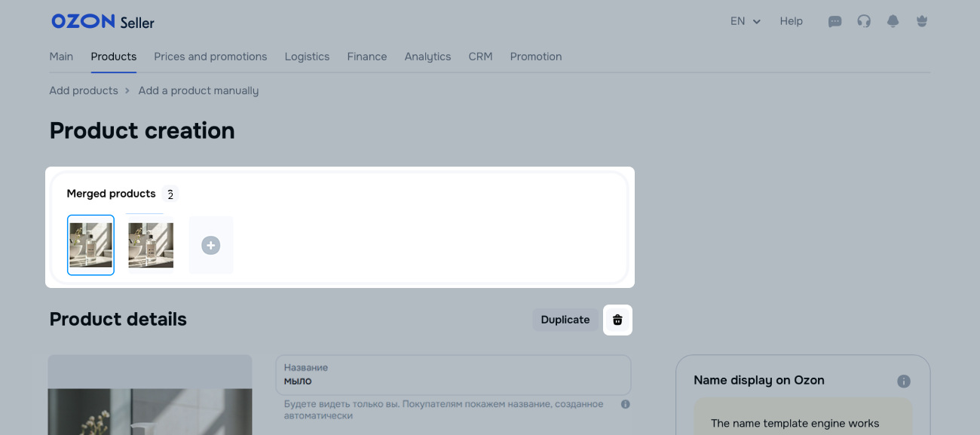
Task: Click the plus icon to add merged product
Action: [211, 245]
